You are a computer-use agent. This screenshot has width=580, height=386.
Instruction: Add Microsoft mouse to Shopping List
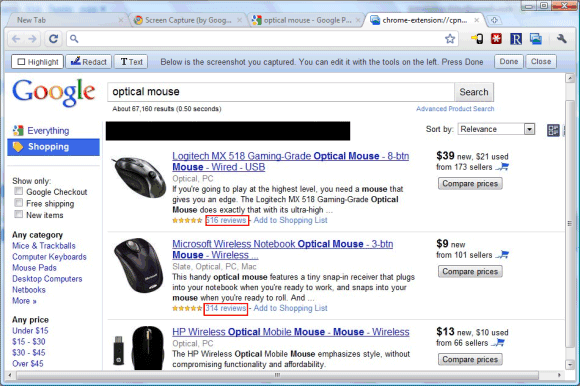tap(290, 308)
